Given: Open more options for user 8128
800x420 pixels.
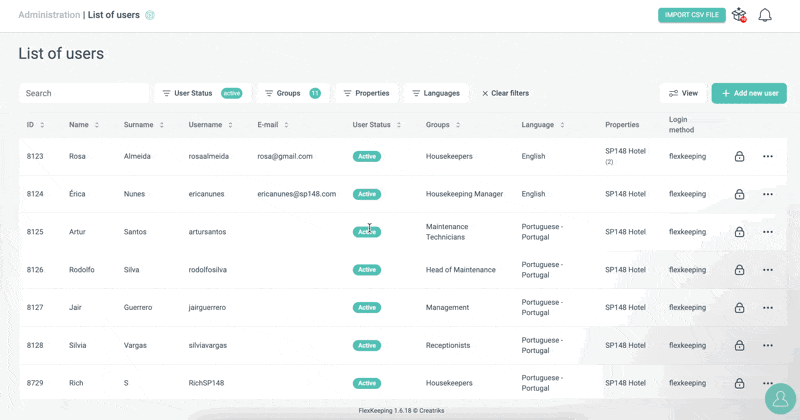Looking at the screenshot, I should click(768, 345).
